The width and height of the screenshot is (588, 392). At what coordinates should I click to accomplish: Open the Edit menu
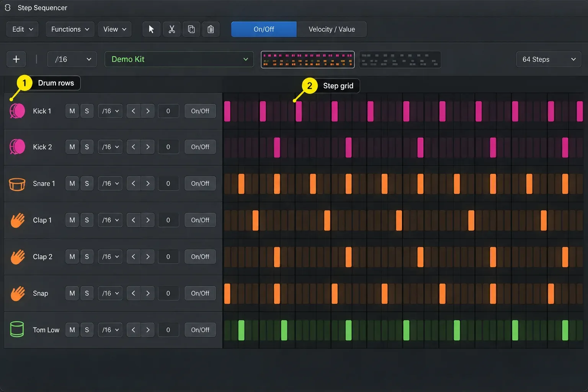[x=22, y=29]
